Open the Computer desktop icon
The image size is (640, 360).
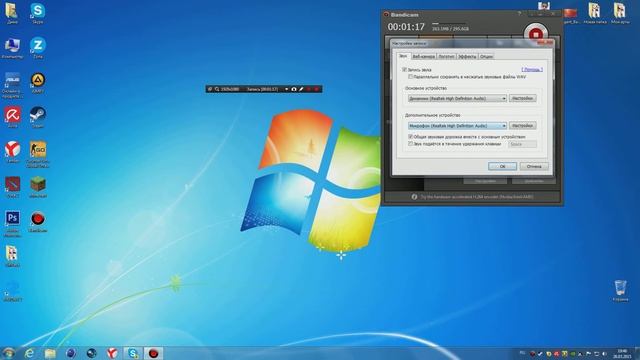[12, 48]
